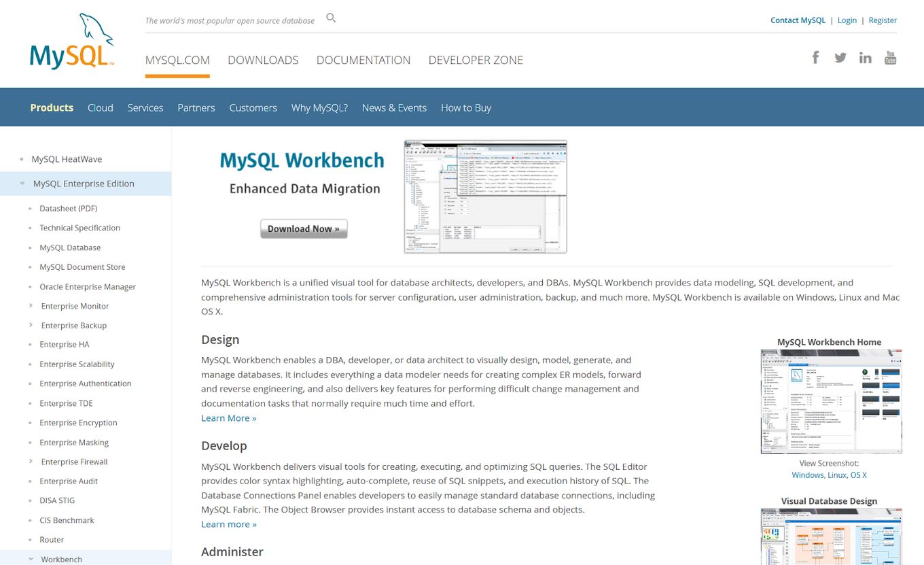The height and width of the screenshot is (565, 924).
Task: Open the Cloud menu item
Action: coord(101,107)
